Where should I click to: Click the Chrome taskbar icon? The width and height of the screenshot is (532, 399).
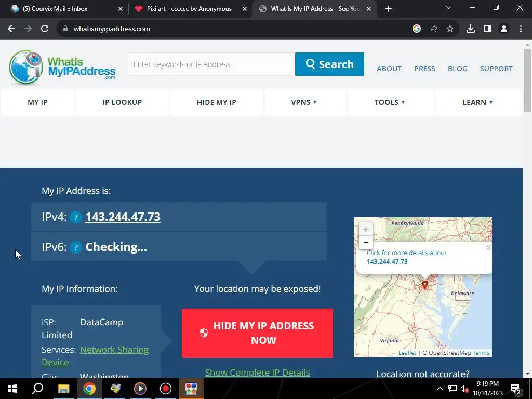coord(89,389)
